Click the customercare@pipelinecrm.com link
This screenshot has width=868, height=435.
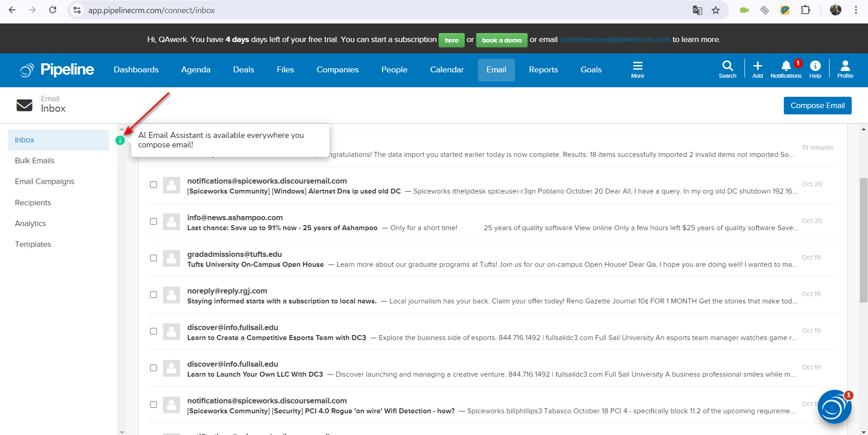click(615, 40)
